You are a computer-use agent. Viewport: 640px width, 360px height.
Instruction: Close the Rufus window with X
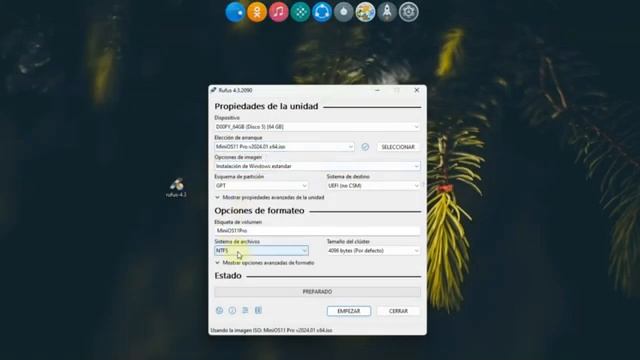tap(416, 90)
